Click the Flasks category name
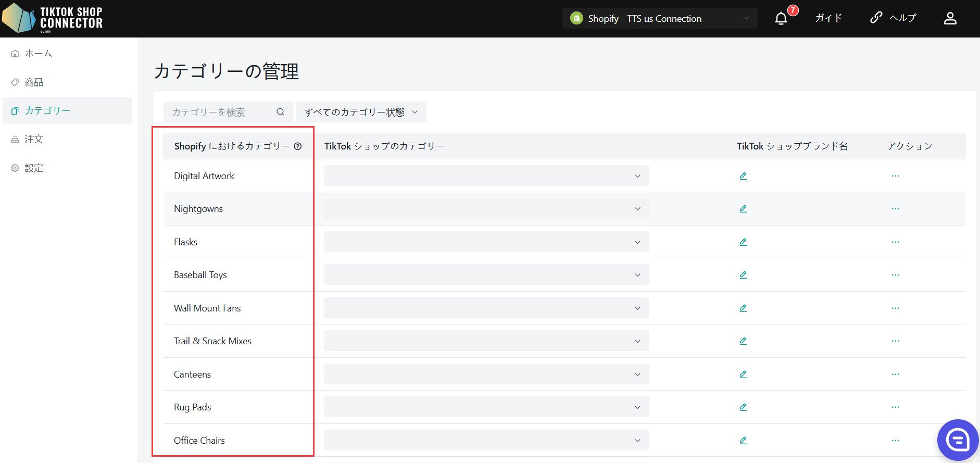980x463 pixels. 186,242
